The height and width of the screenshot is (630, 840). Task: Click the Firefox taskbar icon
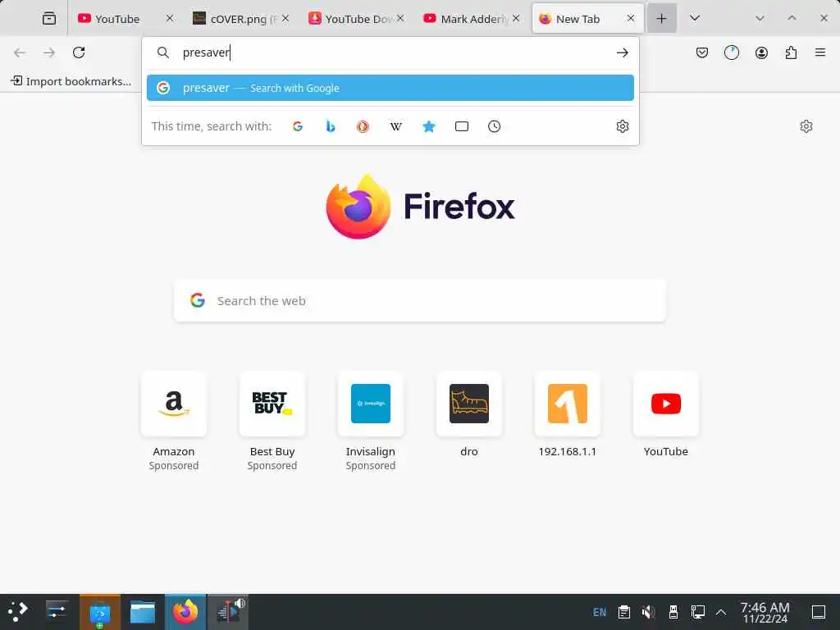(185, 612)
